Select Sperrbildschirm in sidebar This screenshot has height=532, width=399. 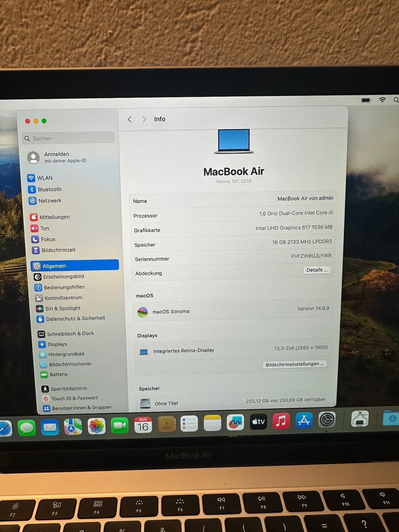tap(64, 389)
